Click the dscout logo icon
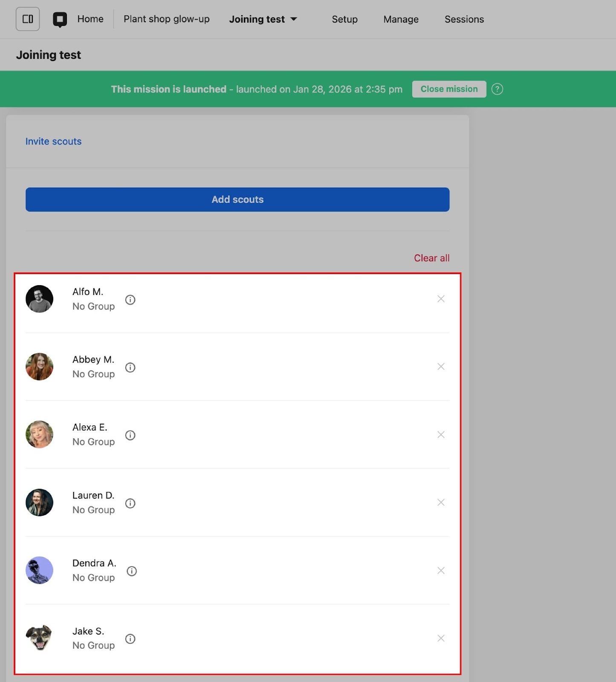 (x=60, y=19)
